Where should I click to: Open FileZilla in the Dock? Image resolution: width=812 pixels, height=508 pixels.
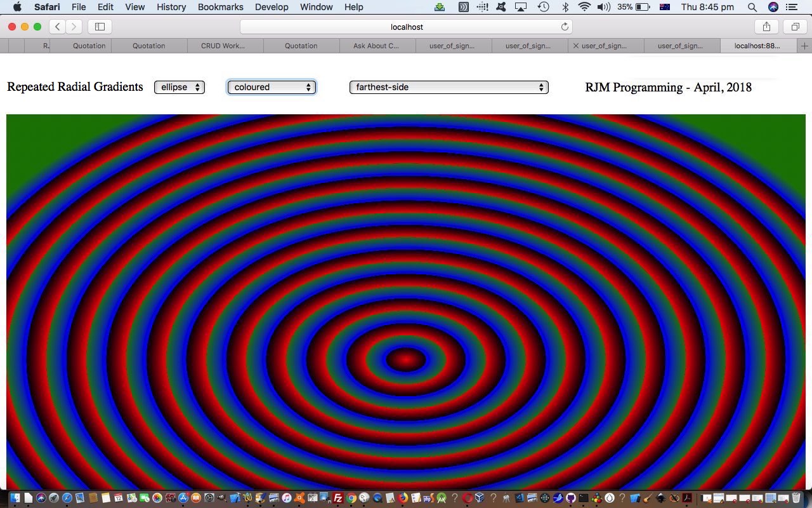click(x=338, y=498)
